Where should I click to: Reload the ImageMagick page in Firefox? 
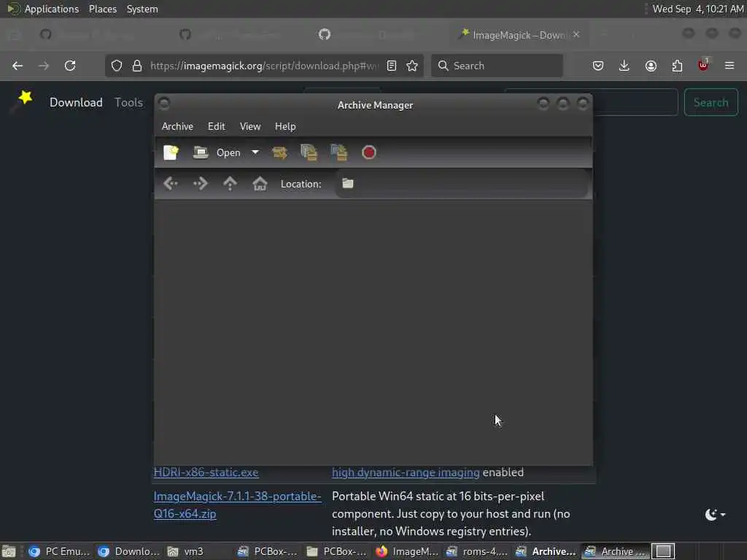(x=70, y=66)
